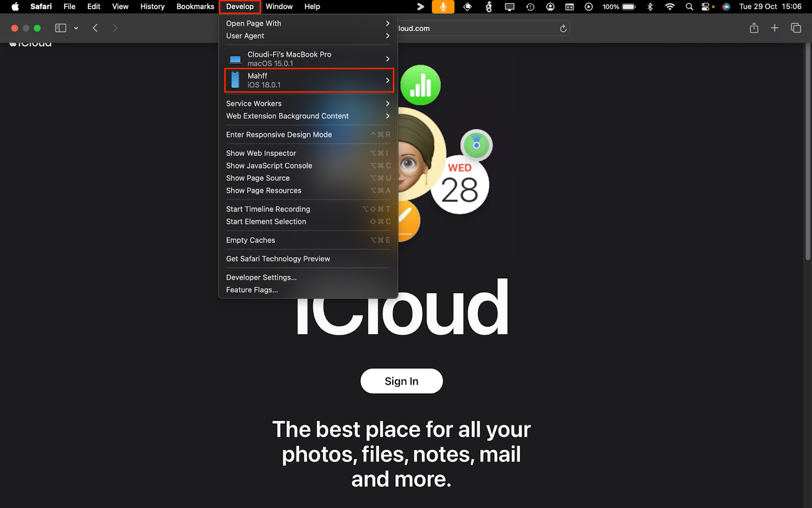Show the tab overview grid icon
This screenshot has height=508, width=812.
(795, 28)
